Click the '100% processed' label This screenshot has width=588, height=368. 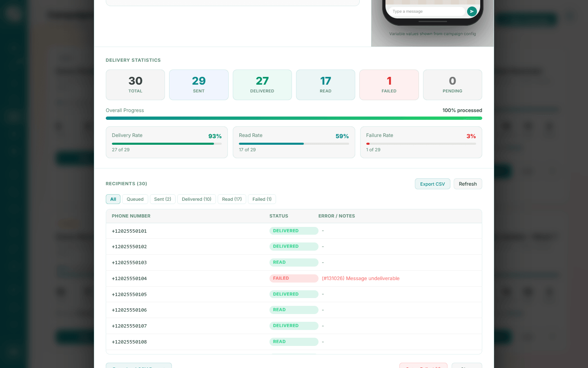point(462,110)
